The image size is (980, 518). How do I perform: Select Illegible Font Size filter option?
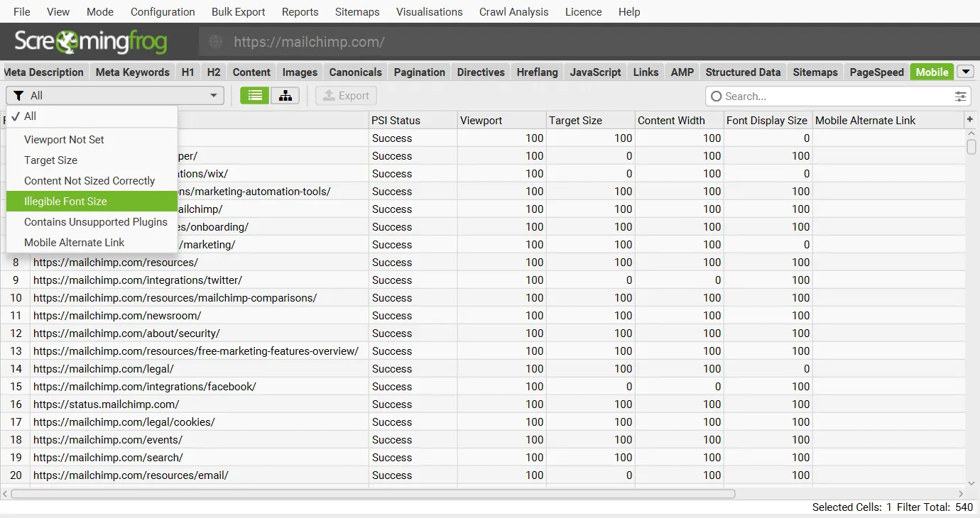(x=65, y=202)
